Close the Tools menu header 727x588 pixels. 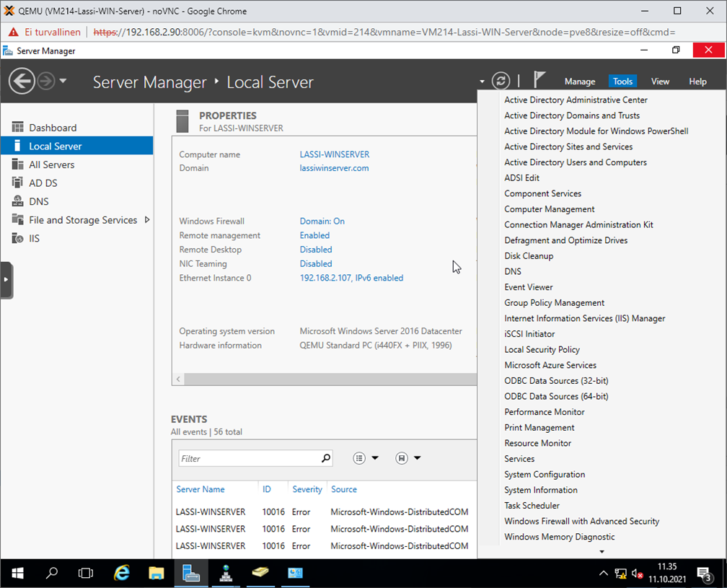(622, 82)
